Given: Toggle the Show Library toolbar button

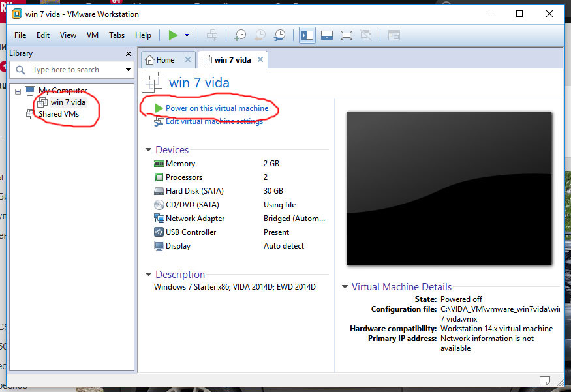Looking at the screenshot, I should 307,35.
